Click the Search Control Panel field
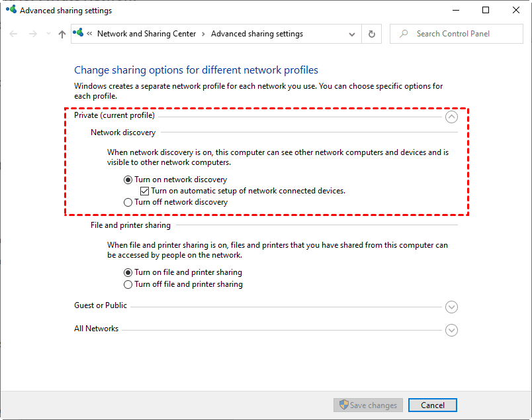532x420 pixels. click(x=461, y=34)
